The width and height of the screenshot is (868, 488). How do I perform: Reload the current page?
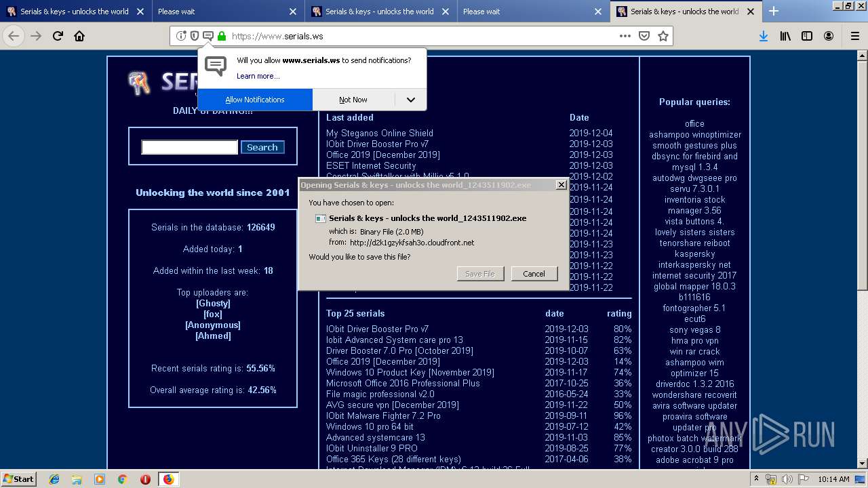(58, 36)
